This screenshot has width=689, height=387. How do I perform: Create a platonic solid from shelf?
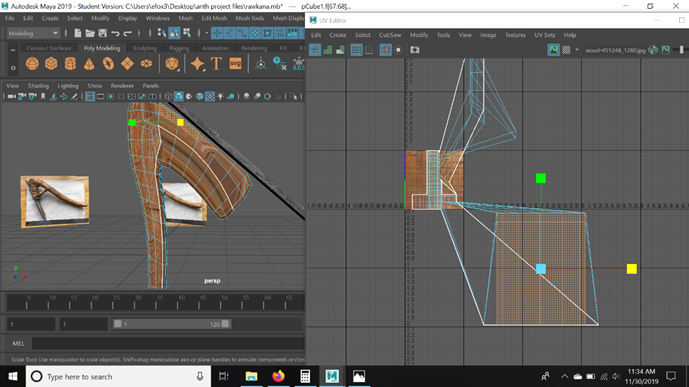point(171,64)
